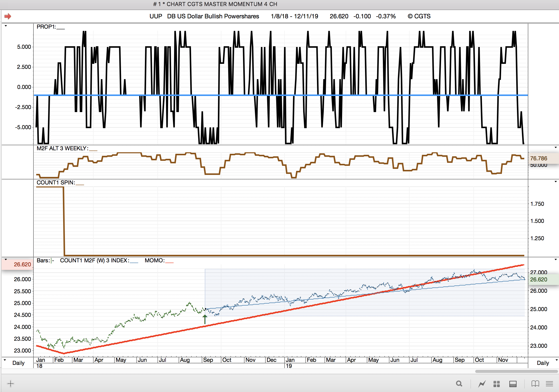Select the COUNT1 M2F (W) 3 INDEX legend
The image size is (559, 392).
coord(94,261)
